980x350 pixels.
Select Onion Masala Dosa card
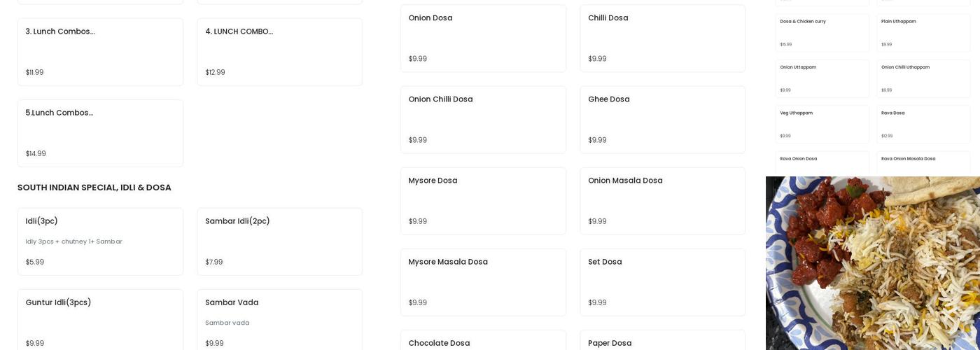(x=662, y=201)
